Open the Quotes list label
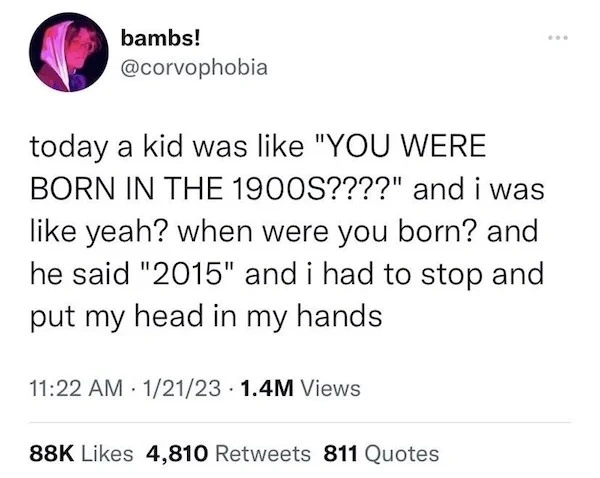The width and height of the screenshot is (600, 478). [402, 454]
